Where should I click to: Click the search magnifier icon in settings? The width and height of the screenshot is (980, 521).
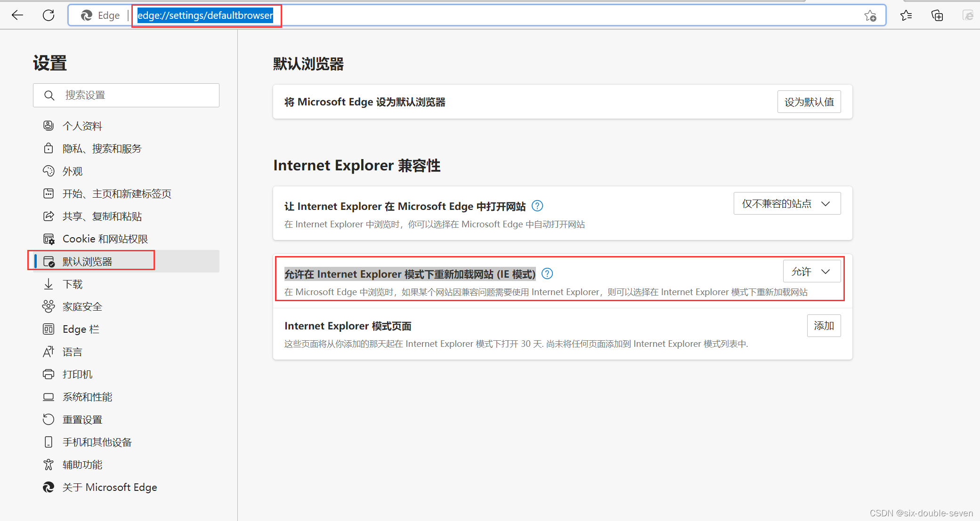coord(49,95)
